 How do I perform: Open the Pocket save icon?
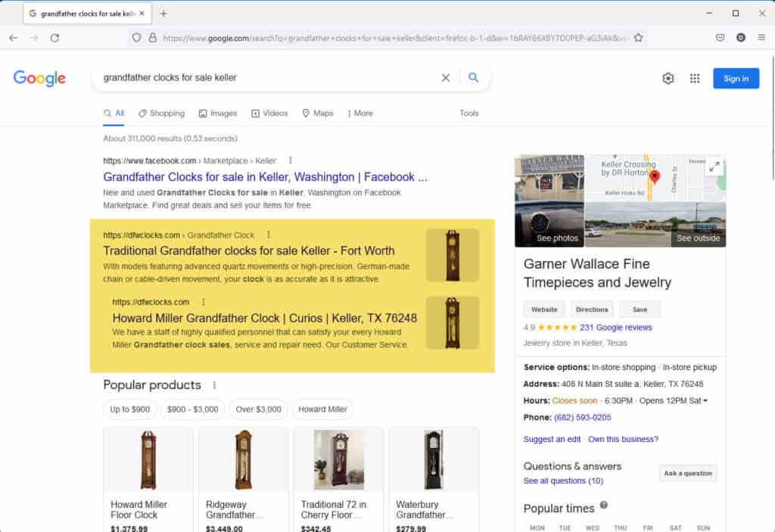click(x=721, y=38)
